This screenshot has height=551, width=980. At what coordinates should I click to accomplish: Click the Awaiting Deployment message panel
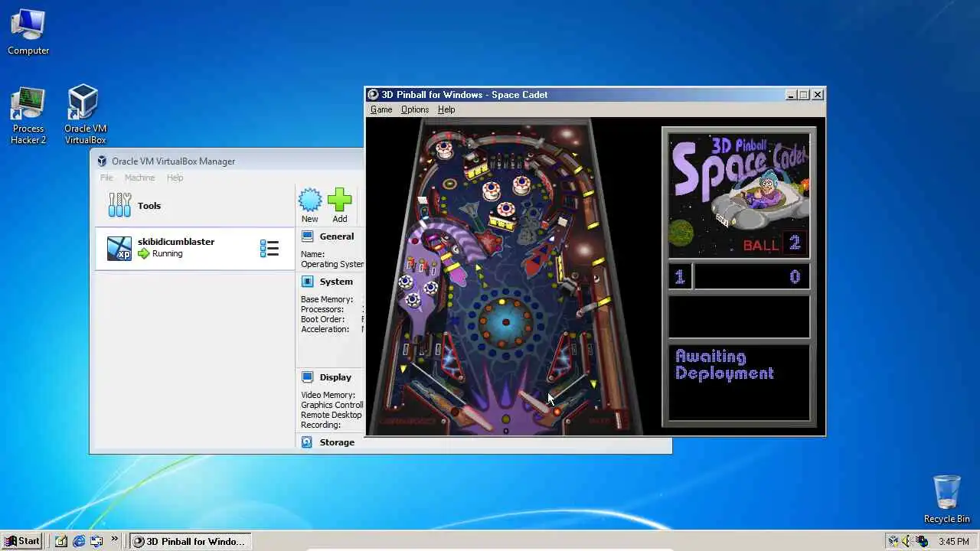pyautogui.click(x=739, y=382)
